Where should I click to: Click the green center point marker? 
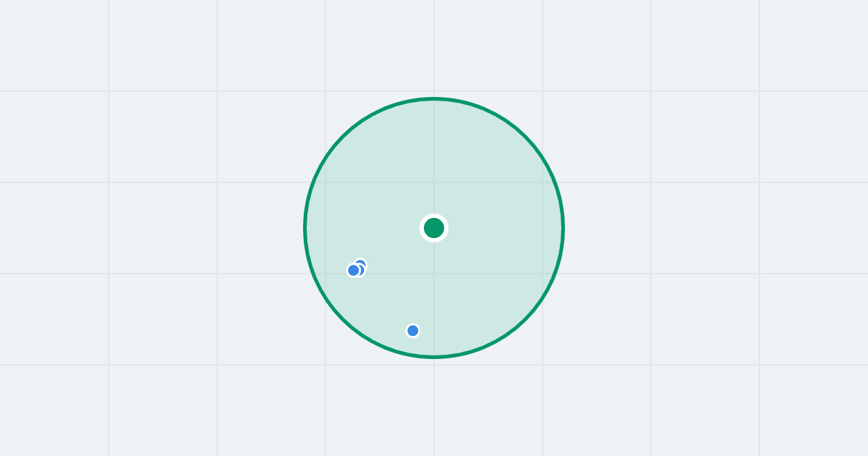coord(434,228)
